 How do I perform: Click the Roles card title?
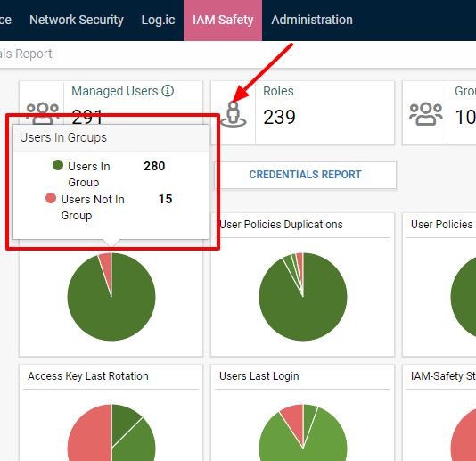278,91
